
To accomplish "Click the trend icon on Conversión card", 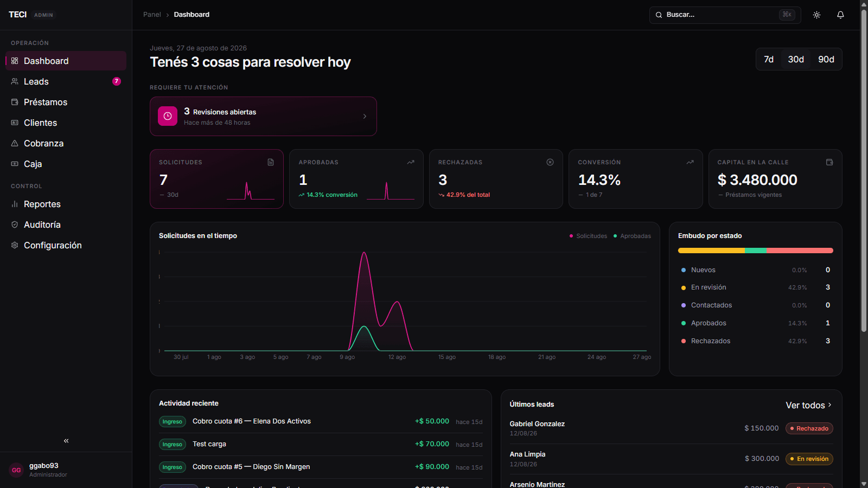I will pyautogui.click(x=690, y=162).
